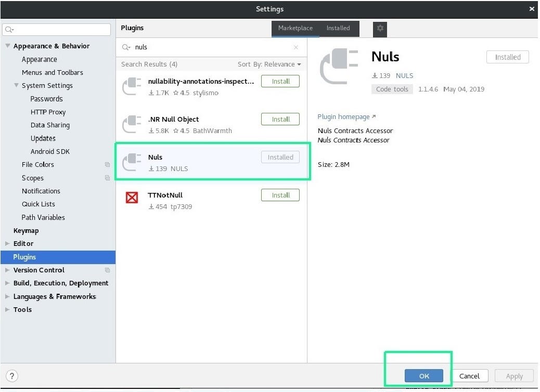Screen dimensions: 540x392
Task: Switch to the Marketplace tab
Action: pyautogui.click(x=295, y=28)
